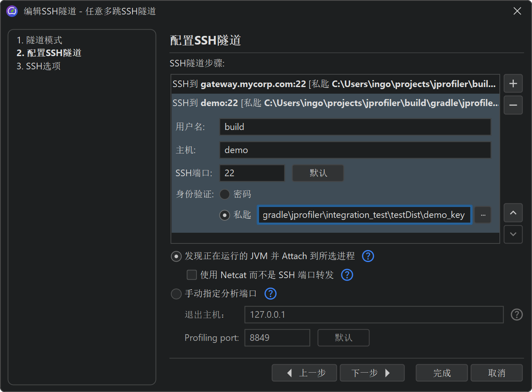Go to step 1 tunnel mode

tap(40, 40)
